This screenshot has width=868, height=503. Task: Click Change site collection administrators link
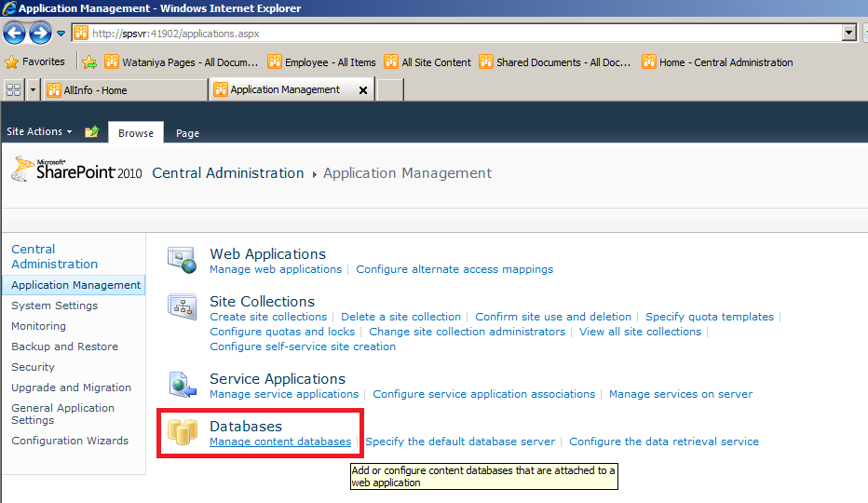pyautogui.click(x=468, y=332)
